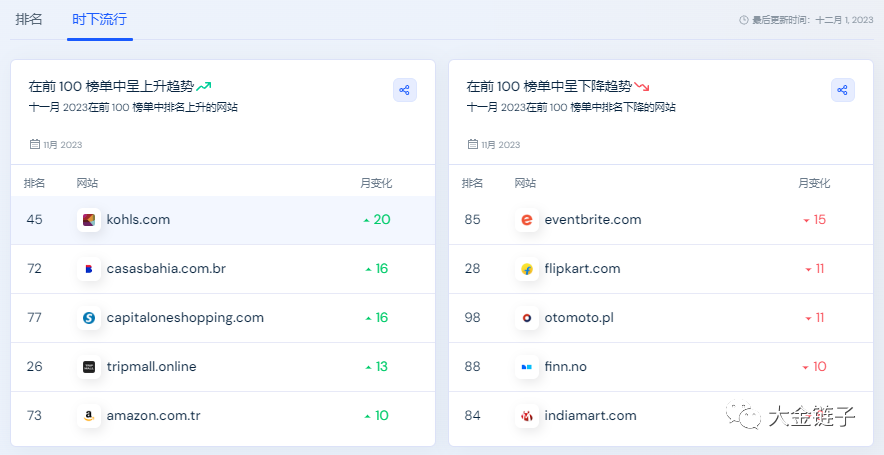Image resolution: width=884 pixels, height=455 pixels.
Task: Click the kohls.com favicon
Action: pyautogui.click(x=89, y=220)
